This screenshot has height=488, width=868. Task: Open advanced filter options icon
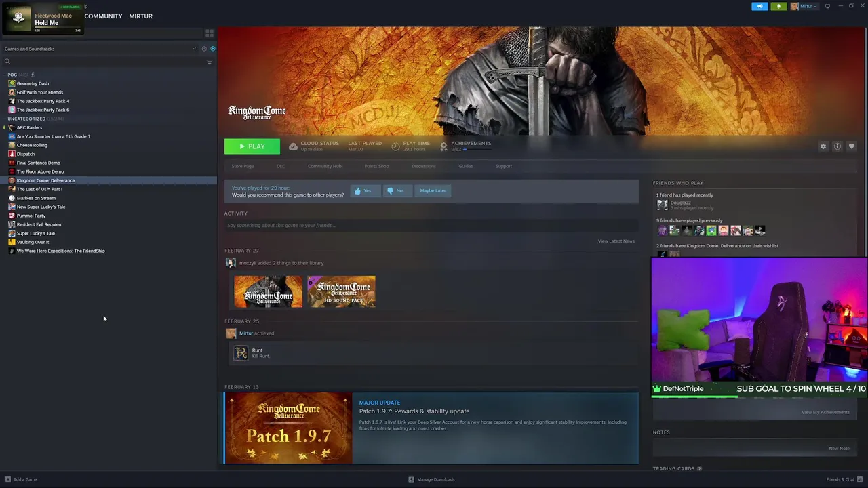[x=210, y=62]
